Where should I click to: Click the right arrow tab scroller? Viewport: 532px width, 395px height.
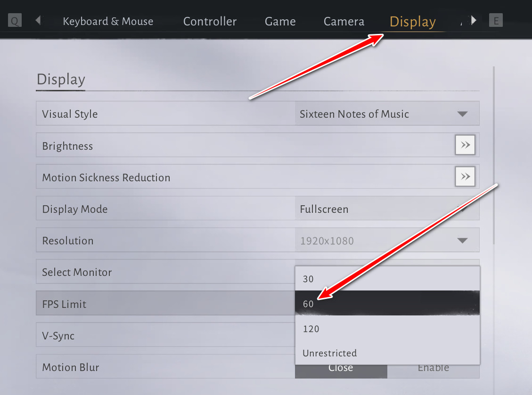tap(474, 20)
